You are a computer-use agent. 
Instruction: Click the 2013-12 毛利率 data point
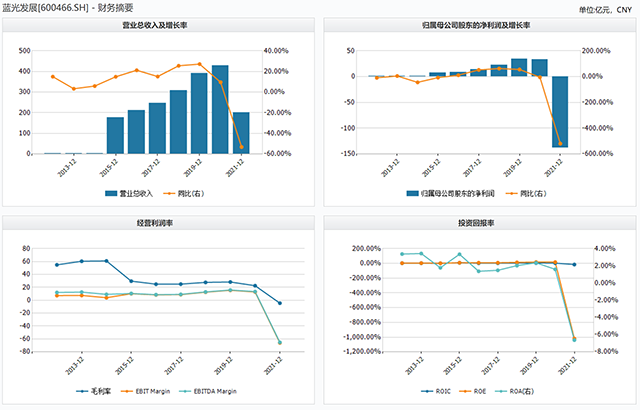(x=82, y=261)
